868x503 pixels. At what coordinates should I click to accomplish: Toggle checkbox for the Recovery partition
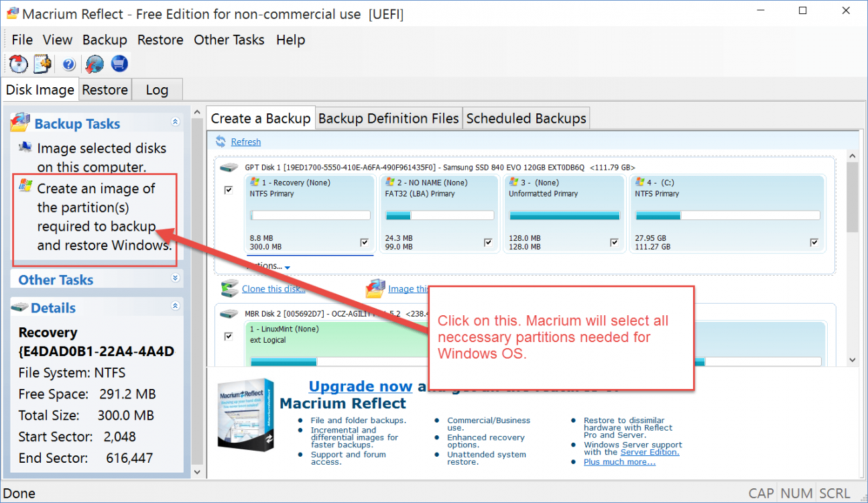365,242
